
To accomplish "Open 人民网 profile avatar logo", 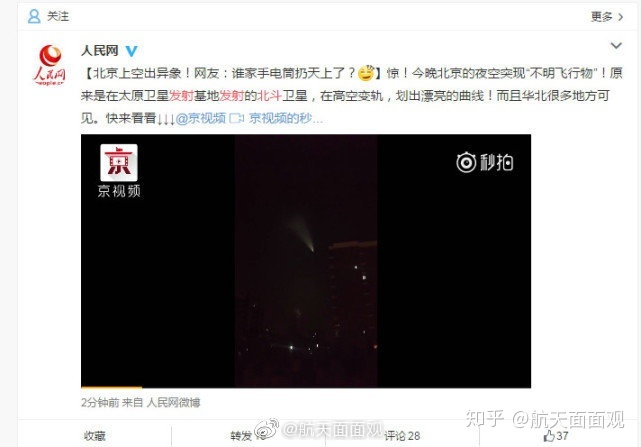I will coord(49,65).
